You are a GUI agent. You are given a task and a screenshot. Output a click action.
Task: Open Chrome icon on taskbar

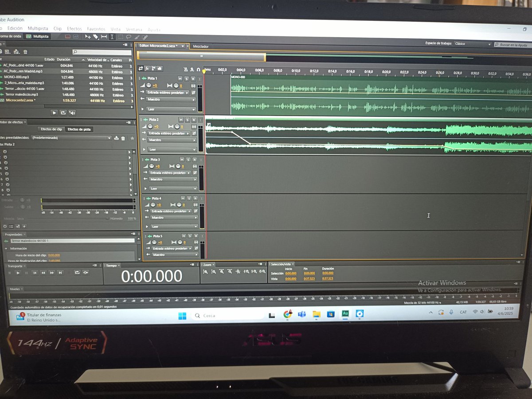[288, 314]
